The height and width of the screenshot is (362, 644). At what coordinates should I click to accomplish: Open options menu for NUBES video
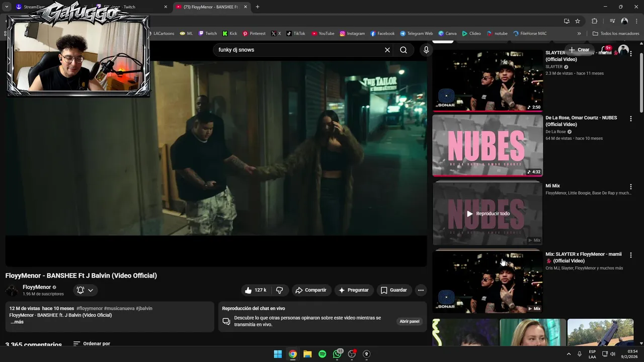[x=631, y=119]
